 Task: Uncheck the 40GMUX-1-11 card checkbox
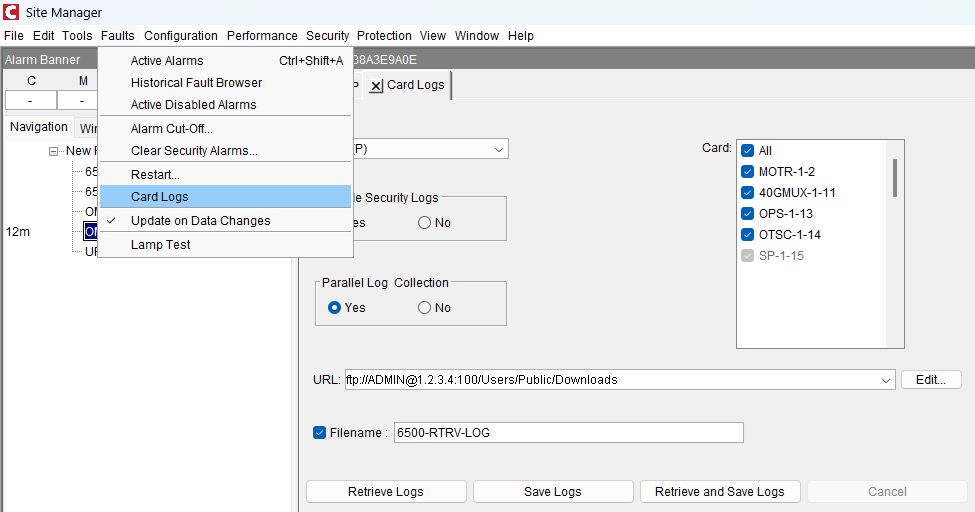point(748,193)
